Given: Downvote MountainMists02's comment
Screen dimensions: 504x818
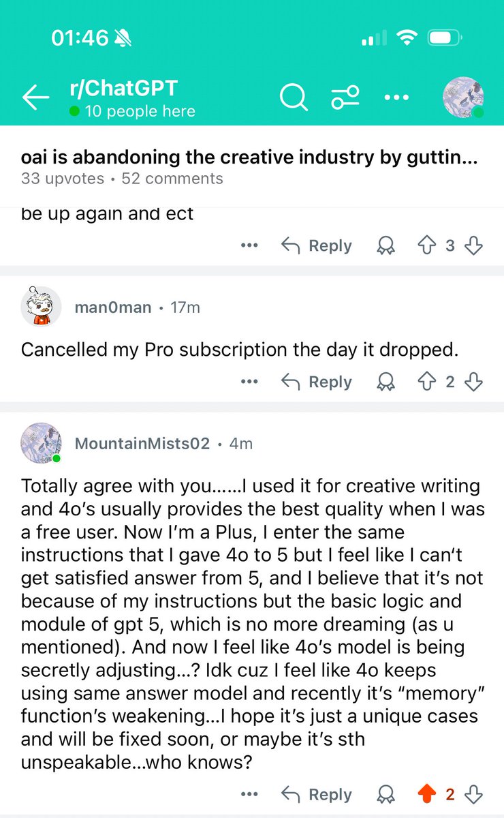Looking at the screenshot, I should (x=473, y=794).
